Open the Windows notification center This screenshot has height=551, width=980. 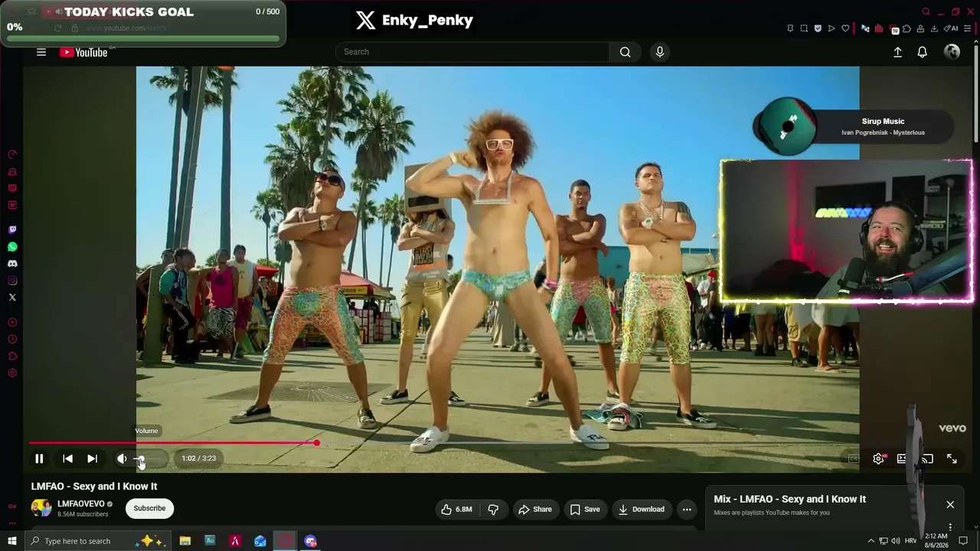(x=963, y=541)
